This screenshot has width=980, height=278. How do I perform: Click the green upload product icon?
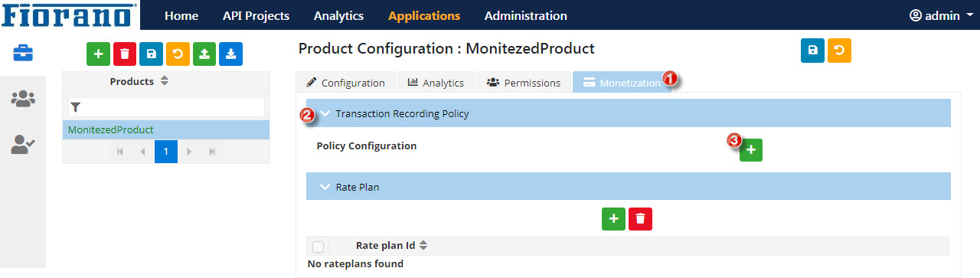coord(204,54)
